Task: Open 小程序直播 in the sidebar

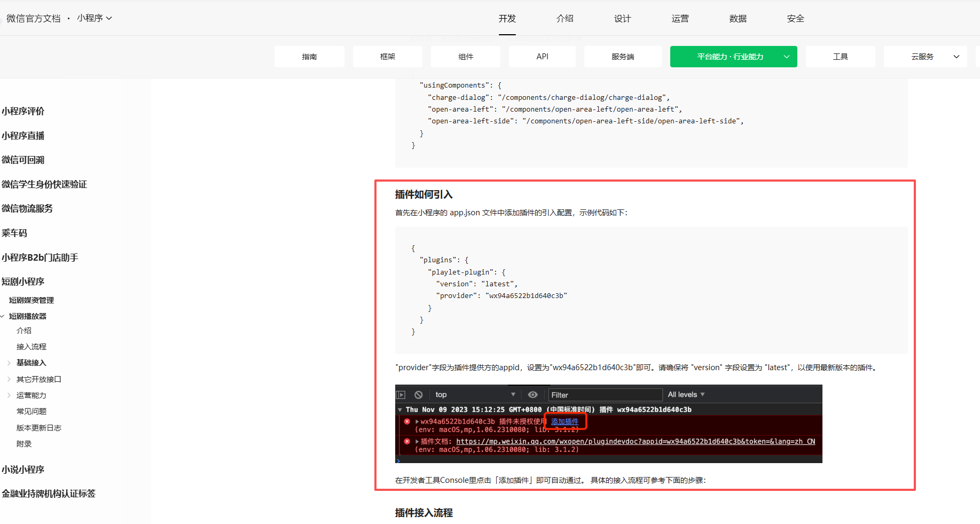Action: pyautogui.click(x=23, y=136)
